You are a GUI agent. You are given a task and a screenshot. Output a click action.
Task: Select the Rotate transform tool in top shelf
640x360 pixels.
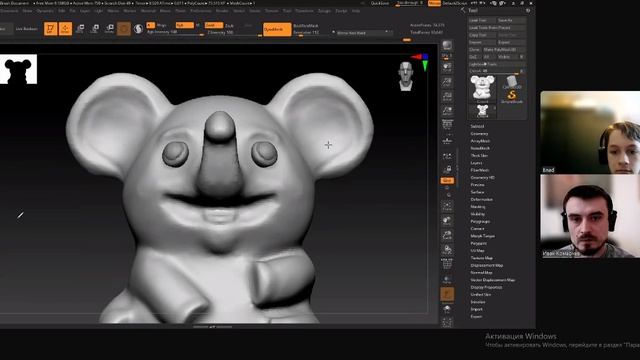109,29
